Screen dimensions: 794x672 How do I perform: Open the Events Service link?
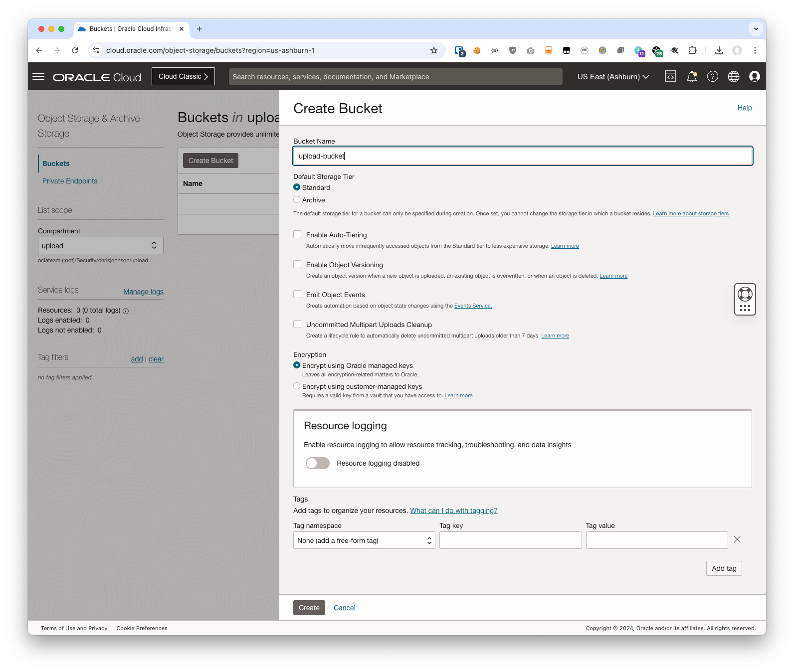[473, 306]
